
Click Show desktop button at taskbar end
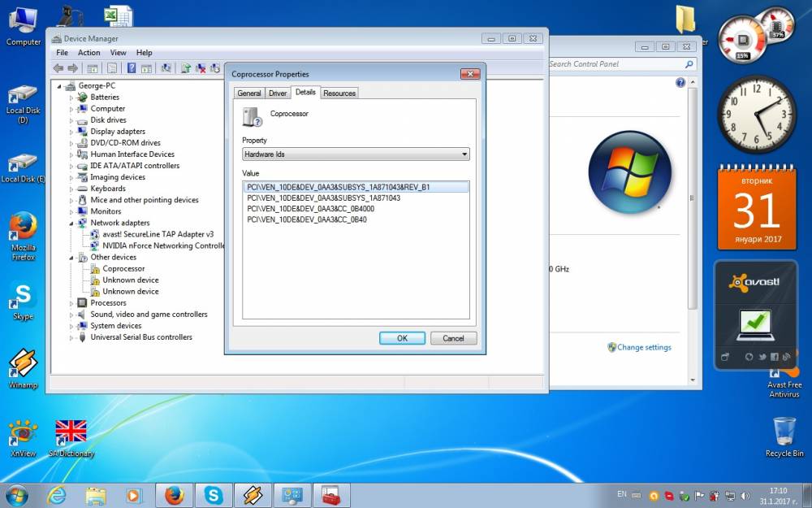pyautogui.click(x=807, y=496)
